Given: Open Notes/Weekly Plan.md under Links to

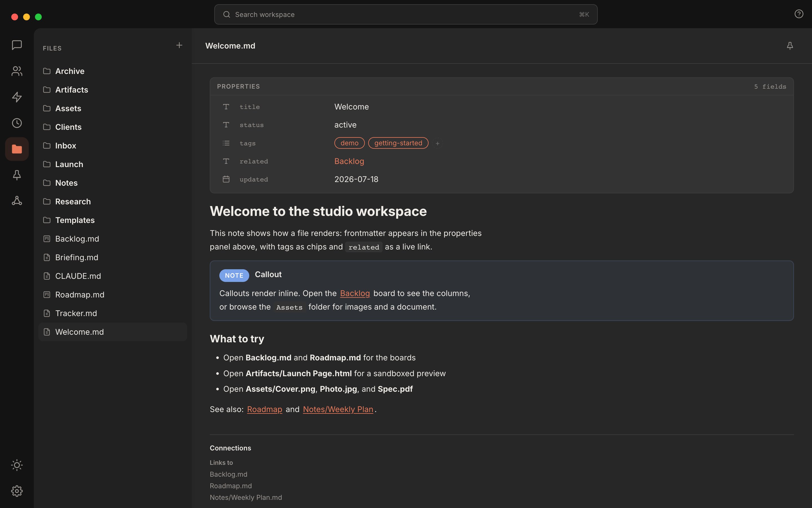Looking at the screenshot, I should (x=246, y=498).
